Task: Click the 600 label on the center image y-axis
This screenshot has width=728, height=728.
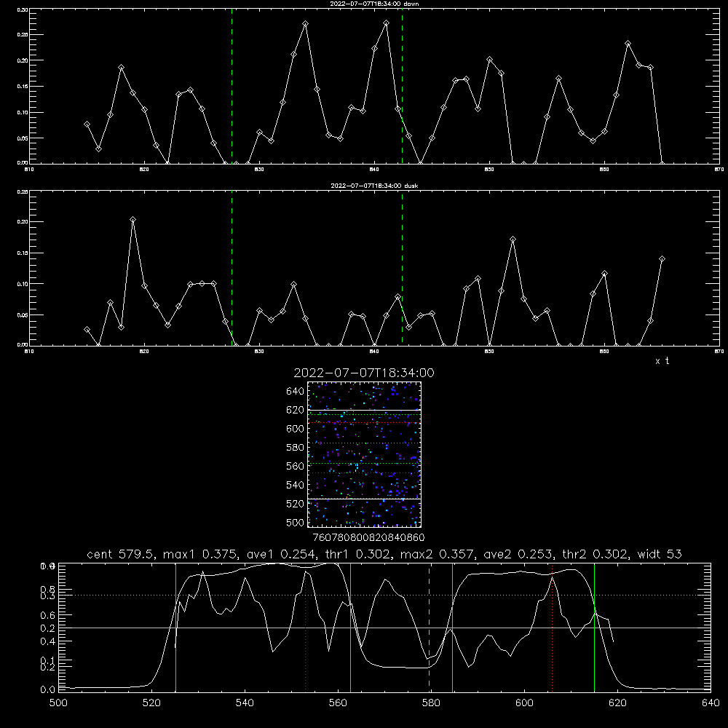Action: (x=296, y=429)
